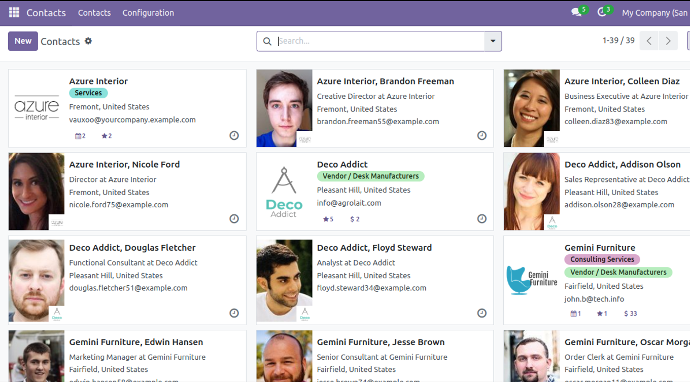Click email nicole.ford75@example.com
Screen dimensions: 690x382
pyautogui.click(x=118, y=205)
